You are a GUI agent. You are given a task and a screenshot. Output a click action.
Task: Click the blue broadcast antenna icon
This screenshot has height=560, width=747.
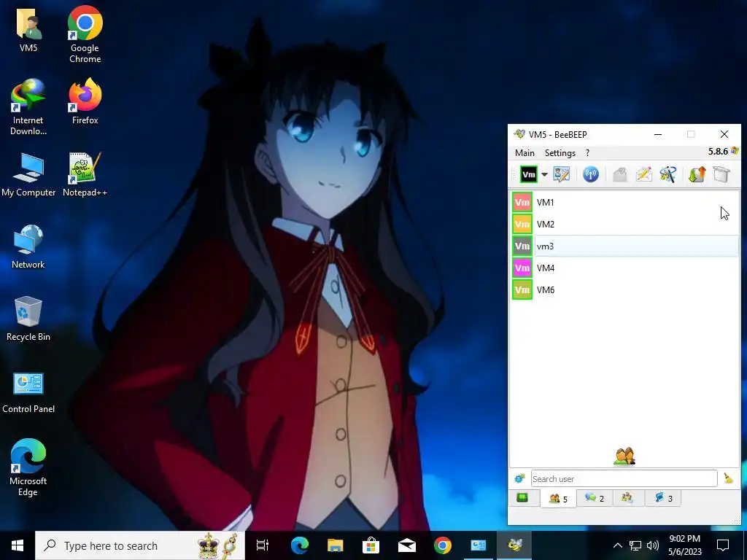click(591, 174)
